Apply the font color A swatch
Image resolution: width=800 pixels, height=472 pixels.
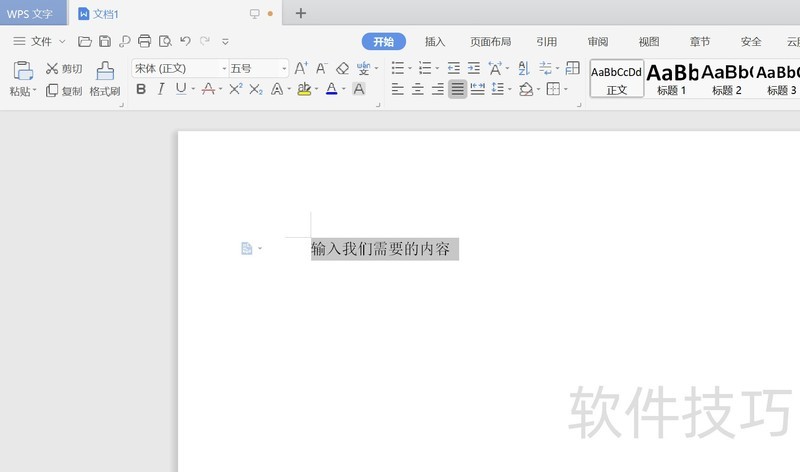[x=332, y=89]
